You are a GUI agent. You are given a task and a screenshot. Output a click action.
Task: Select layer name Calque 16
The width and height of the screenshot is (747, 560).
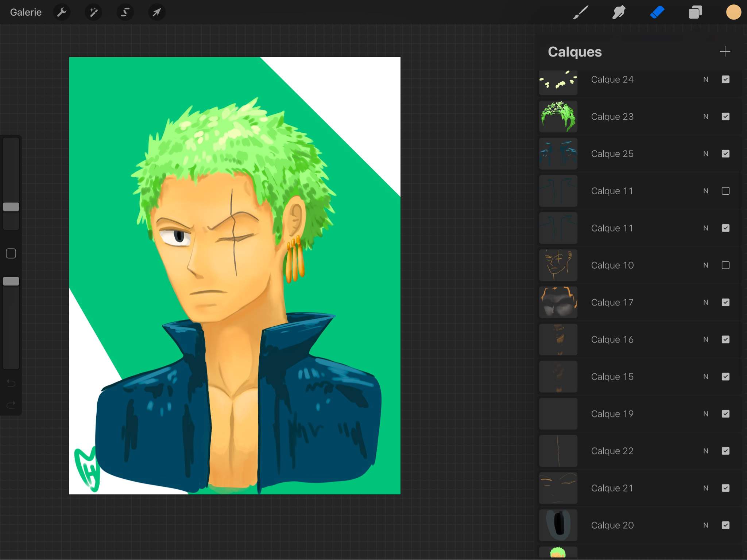(612, 340)
